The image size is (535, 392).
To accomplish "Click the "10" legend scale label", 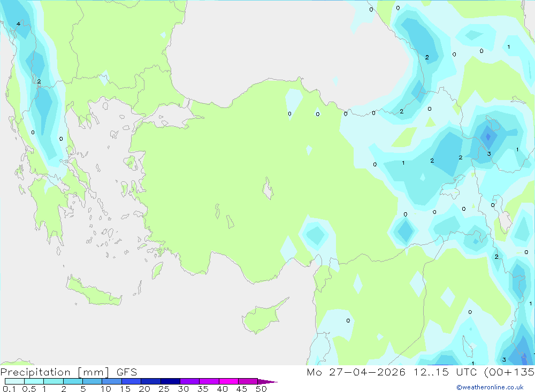I will (105, 389).
